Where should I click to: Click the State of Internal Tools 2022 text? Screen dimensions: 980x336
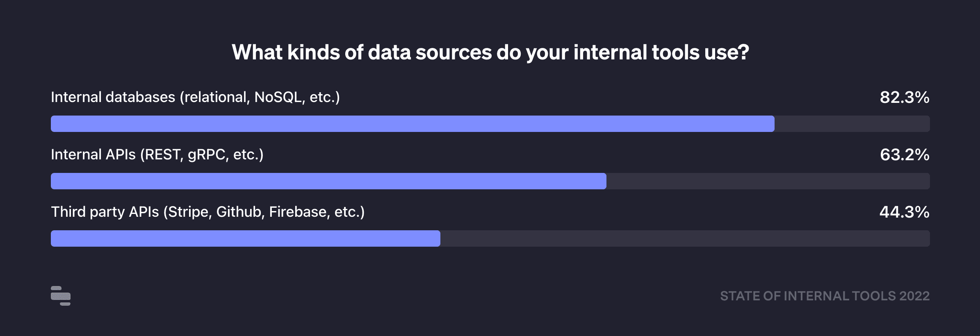click(x=825, y=296)
